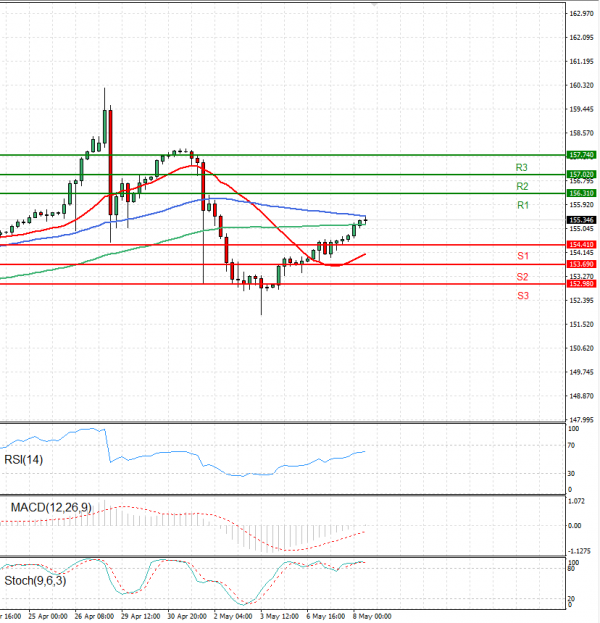Viewport: 600px width, 623px height.
Task: Click the S3 support label
Action: click(x=523, y=296)
